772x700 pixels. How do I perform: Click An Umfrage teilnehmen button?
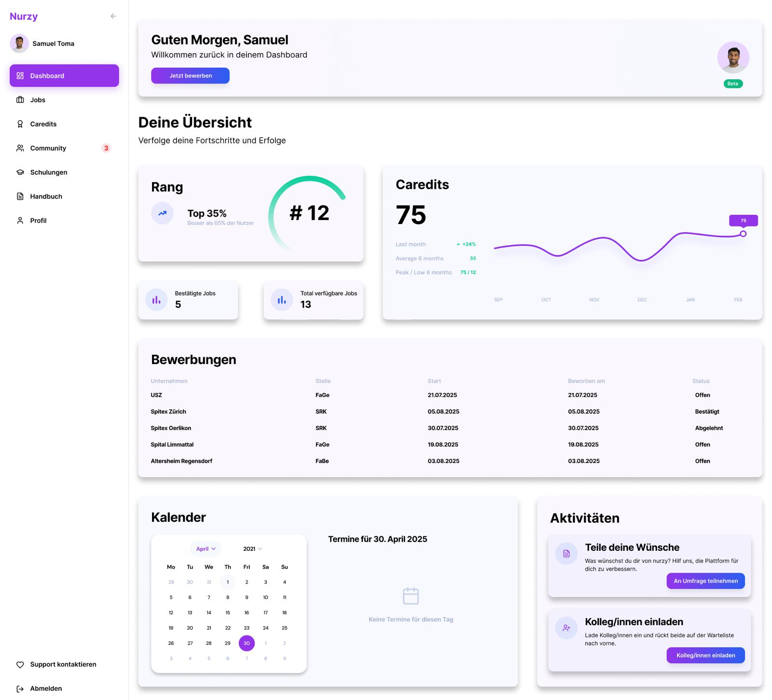(x=705, y=581)
